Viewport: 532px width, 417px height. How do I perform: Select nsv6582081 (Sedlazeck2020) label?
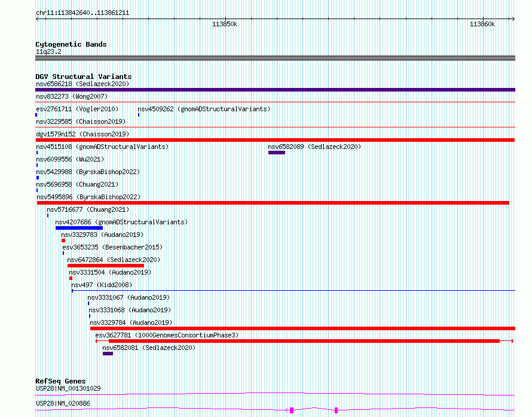click(x=149, y=348)
